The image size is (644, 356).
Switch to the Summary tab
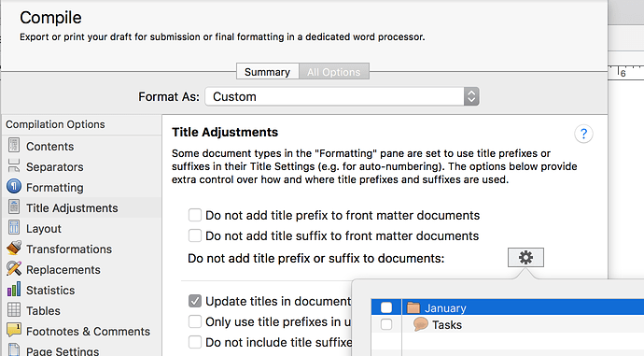267,72
